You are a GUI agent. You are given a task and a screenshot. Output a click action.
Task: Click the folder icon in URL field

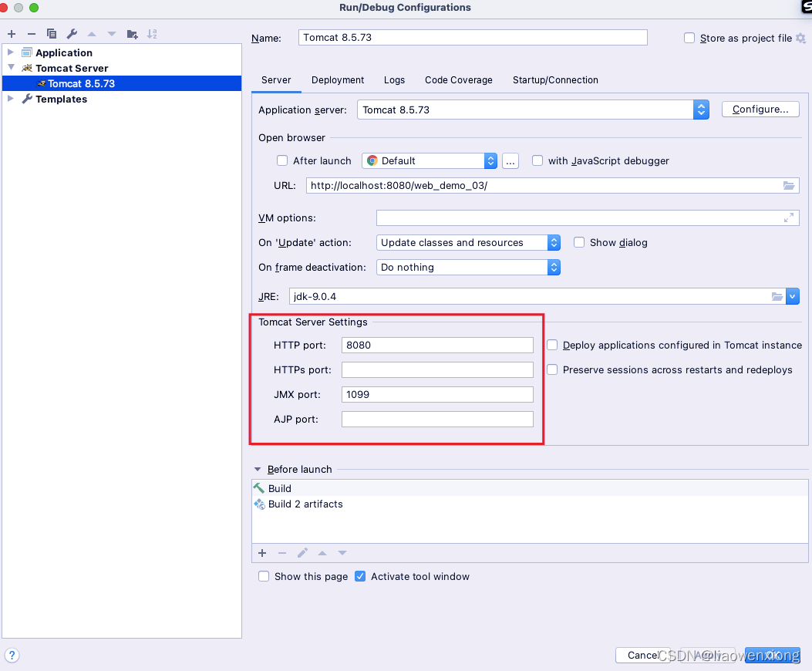click(789, 186)
